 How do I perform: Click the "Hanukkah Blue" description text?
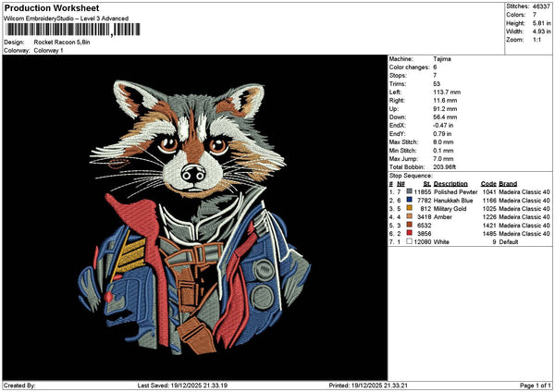[x=453, y=201]
